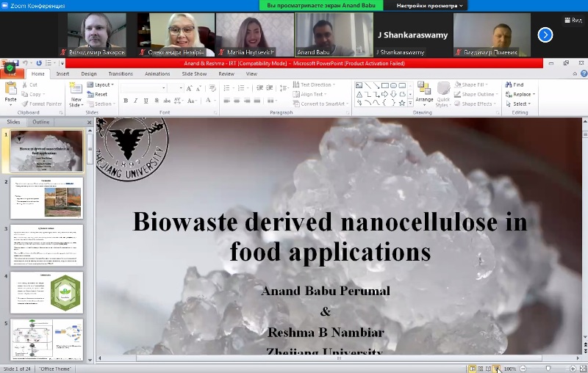
Task: Align text to the left
Action: (x=227, y=101)
